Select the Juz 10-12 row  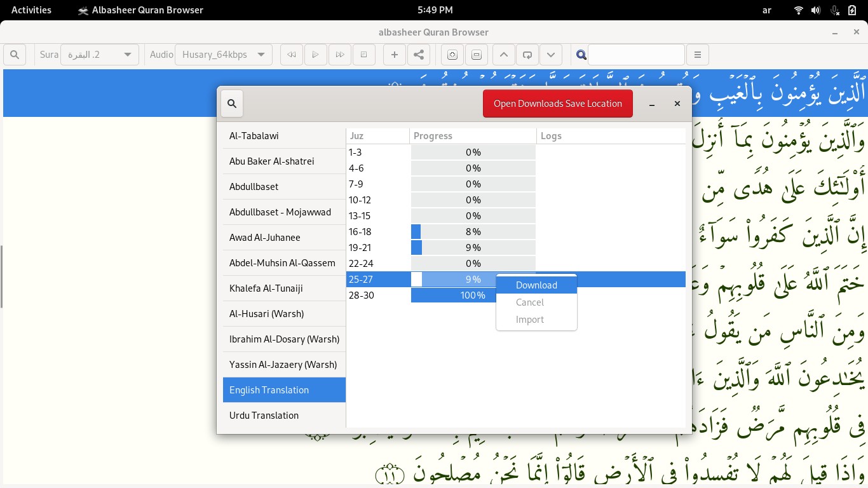(x=516, y=200)
